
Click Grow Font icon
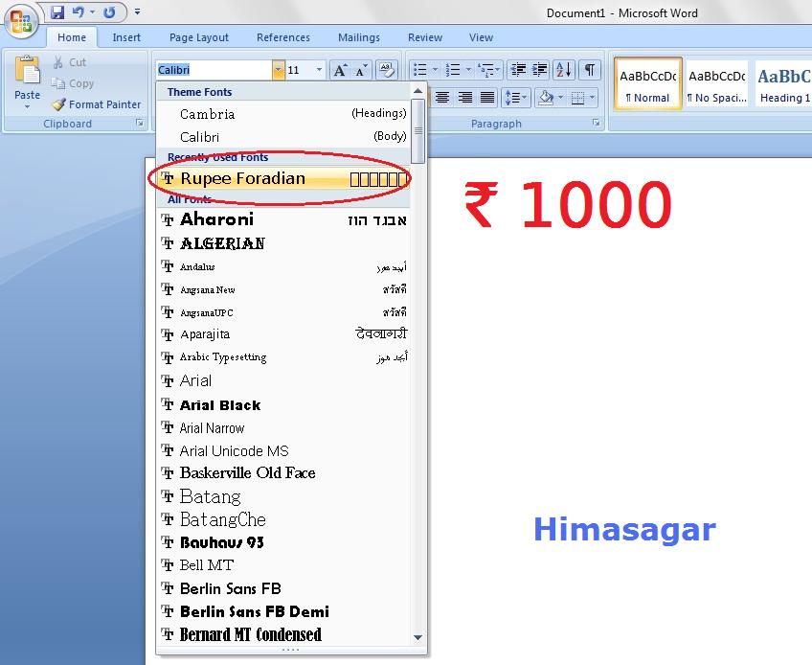tap(340, 70)
